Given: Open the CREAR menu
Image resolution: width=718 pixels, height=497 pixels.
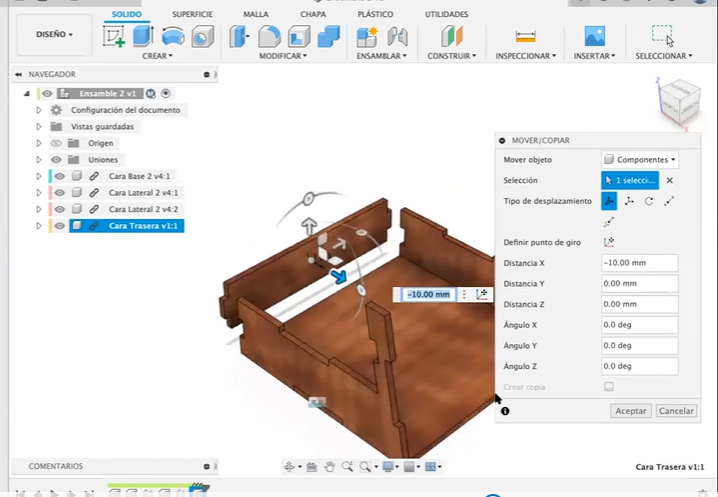Looking at the screenshot, I should coord(157,56).
